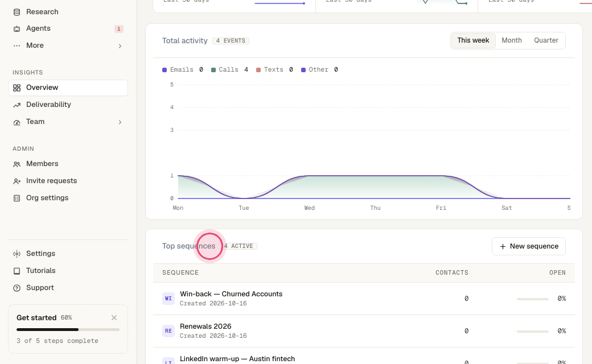Click the Fri label on the chart axis

[441, 208]
